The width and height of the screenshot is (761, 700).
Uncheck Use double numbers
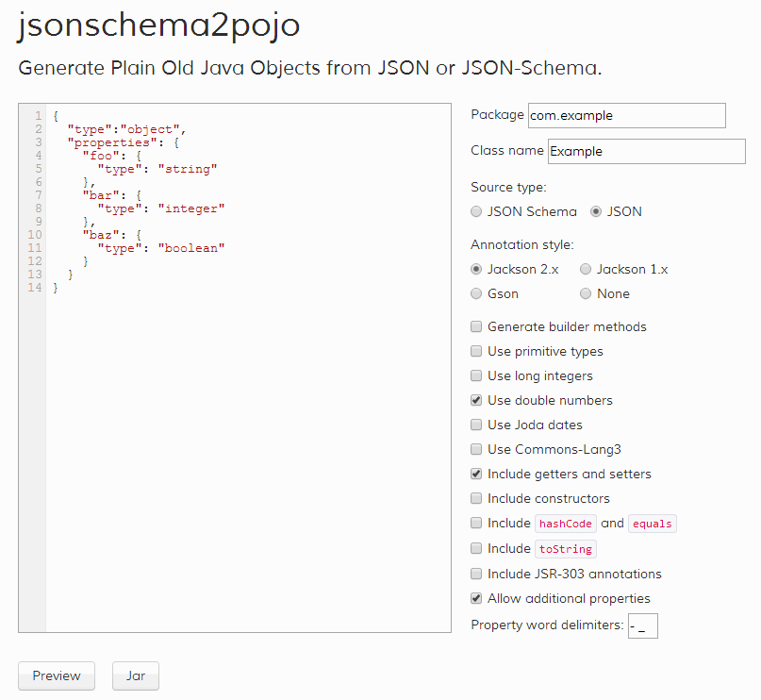[477, 401]
